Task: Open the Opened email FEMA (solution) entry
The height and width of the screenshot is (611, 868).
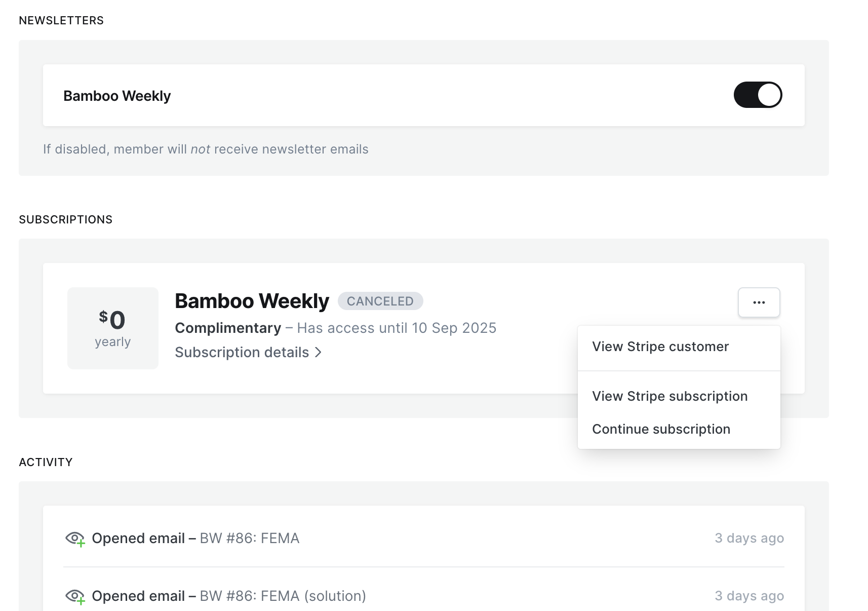Action: [229, 596]
